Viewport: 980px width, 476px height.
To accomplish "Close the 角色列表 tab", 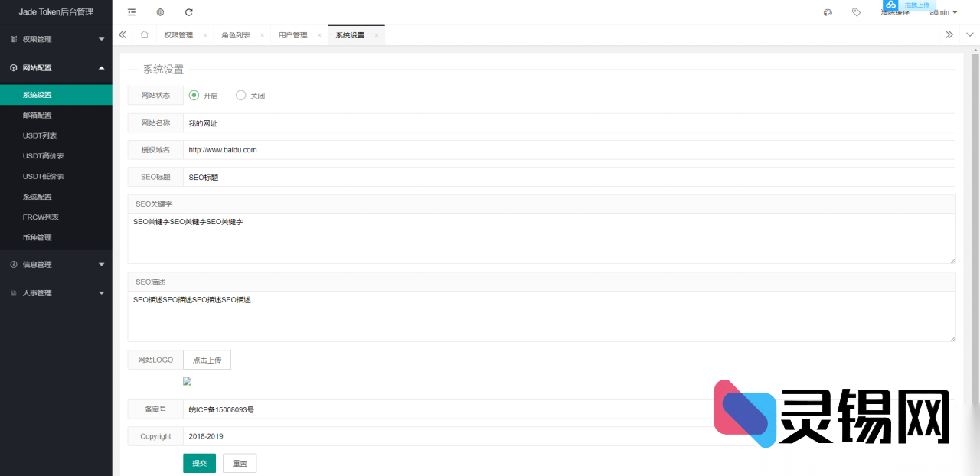I will click(263, 35).
